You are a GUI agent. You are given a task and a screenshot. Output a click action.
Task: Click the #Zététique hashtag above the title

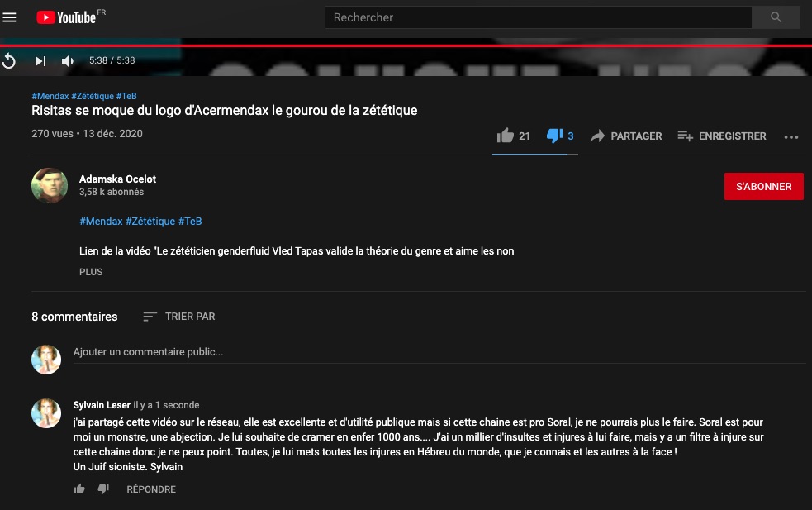pos(93,96)
